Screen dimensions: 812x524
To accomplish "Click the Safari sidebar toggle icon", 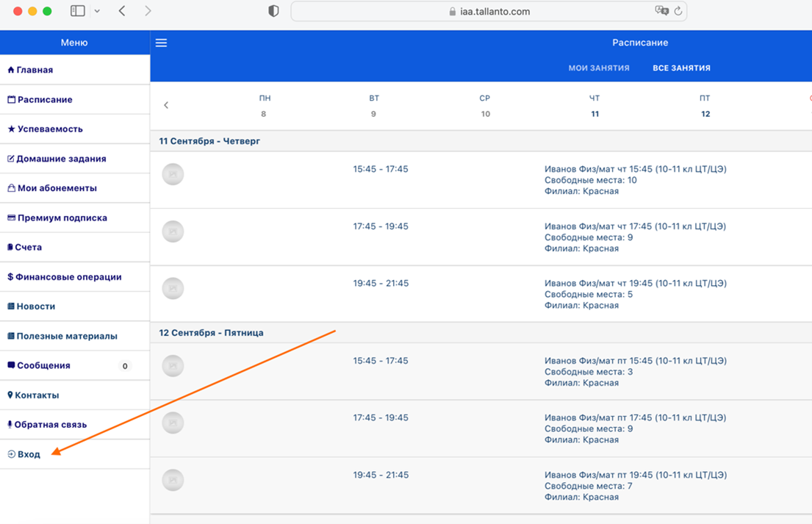I will (x=77, y=11).
